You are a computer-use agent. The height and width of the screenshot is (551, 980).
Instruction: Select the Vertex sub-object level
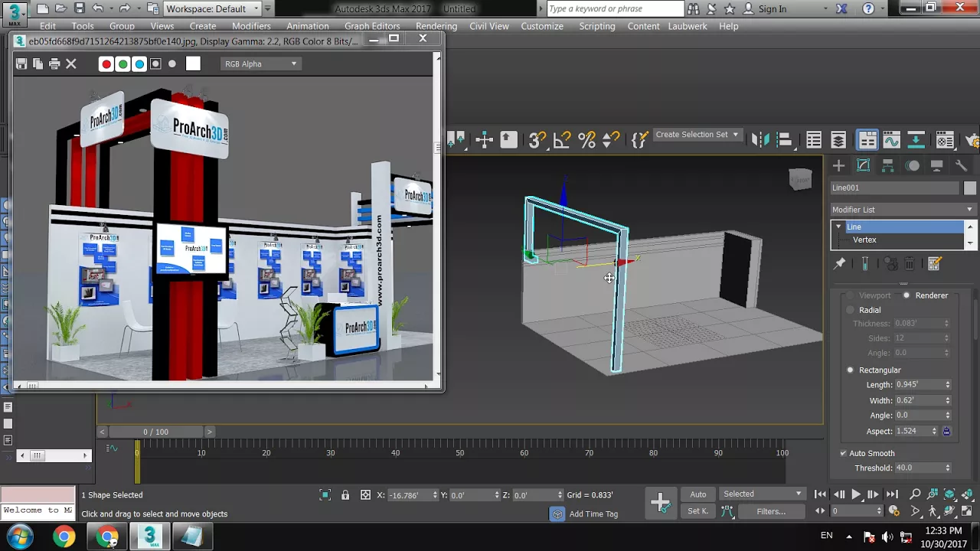click(x=864, y=240)
